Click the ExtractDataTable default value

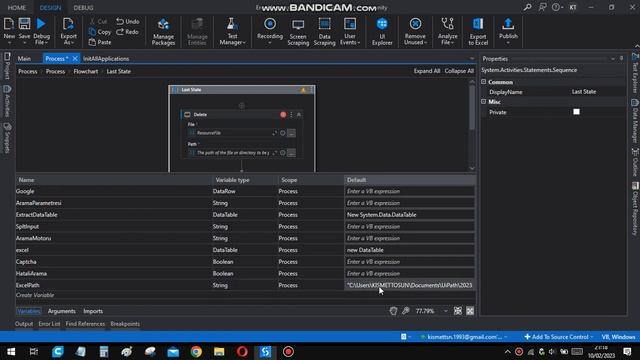(x=409, y=215)
